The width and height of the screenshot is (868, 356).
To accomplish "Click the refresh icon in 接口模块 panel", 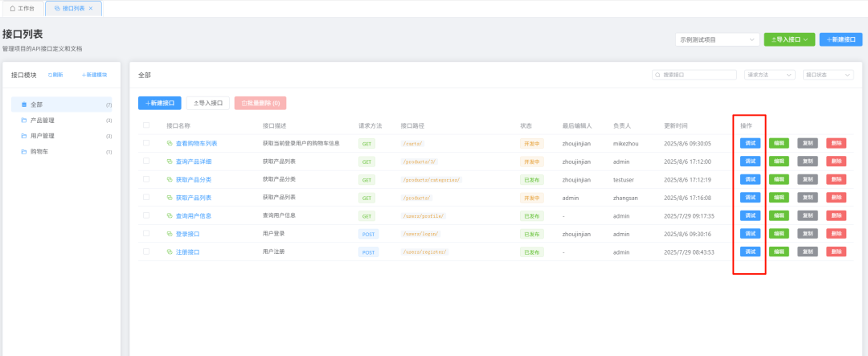I will [50, 75].
